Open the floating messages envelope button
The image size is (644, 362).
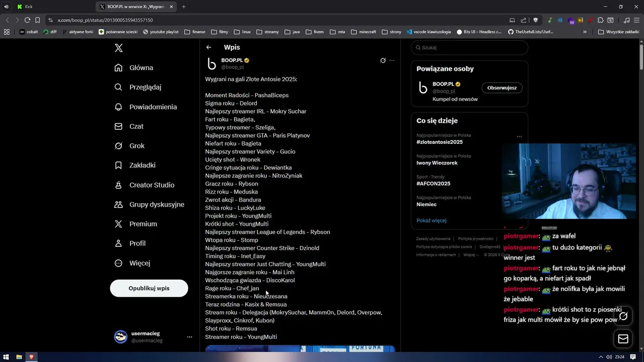click(623, 339)
